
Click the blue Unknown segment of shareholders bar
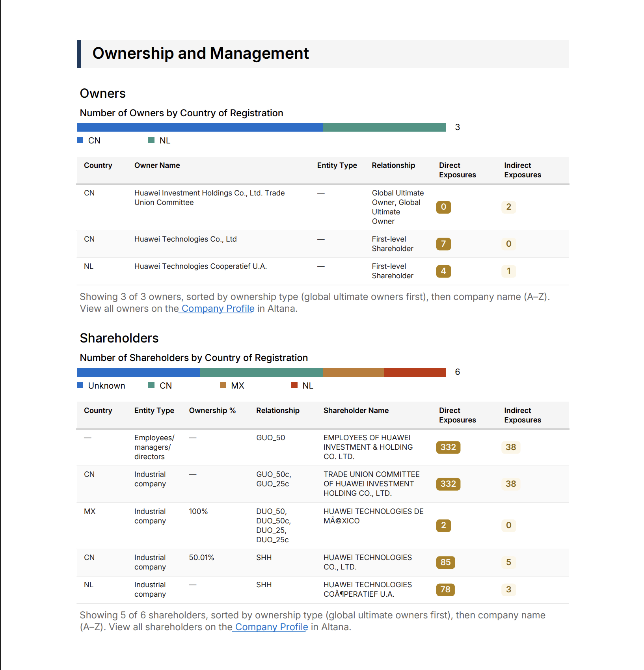pyautogui.click(x=138, y=372)
